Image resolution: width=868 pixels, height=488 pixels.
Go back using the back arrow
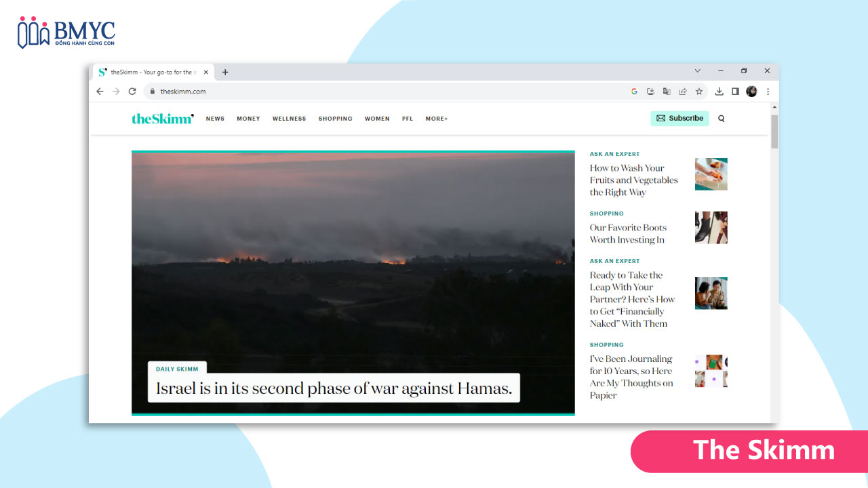tap(100, 91)
